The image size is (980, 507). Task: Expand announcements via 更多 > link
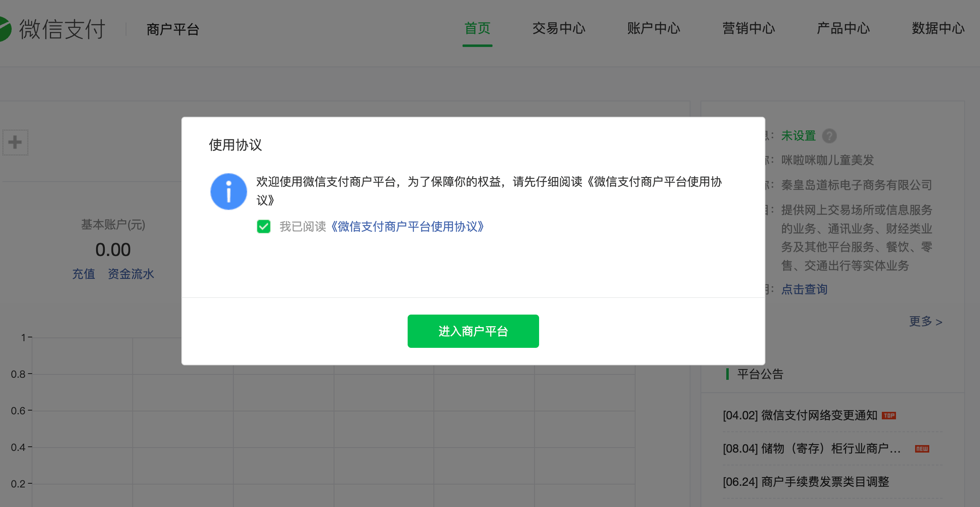(x=926, y=321)
